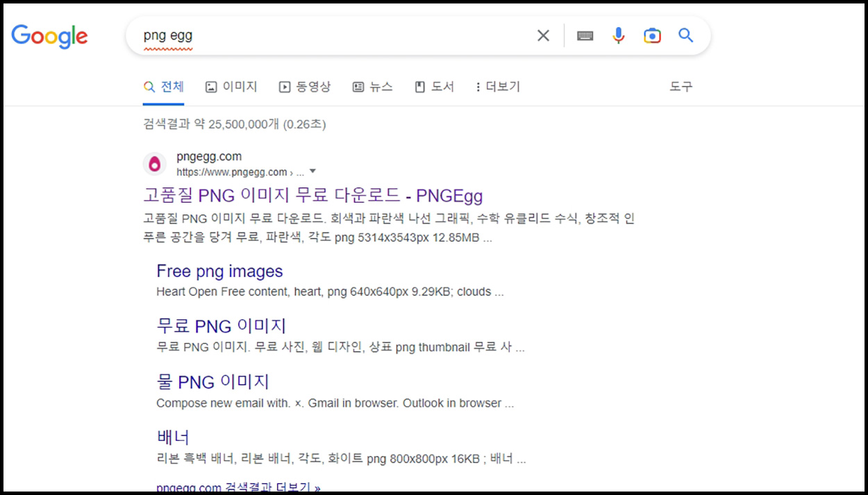Open the '배너' sitelink
Viewport: 868px width, 495px height.
click(x=174, y=437)
